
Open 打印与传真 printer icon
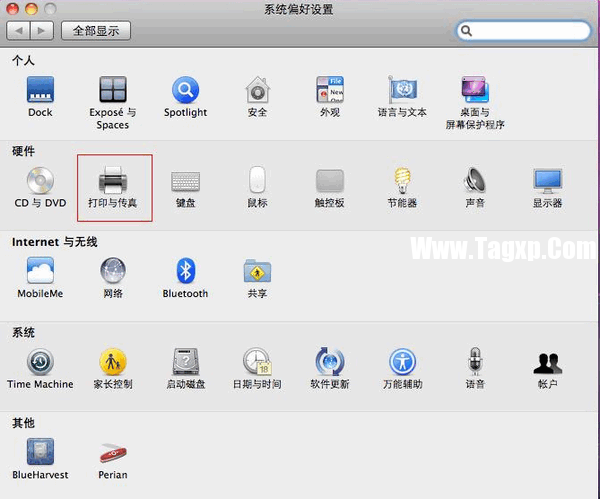(x=112, y=180)
